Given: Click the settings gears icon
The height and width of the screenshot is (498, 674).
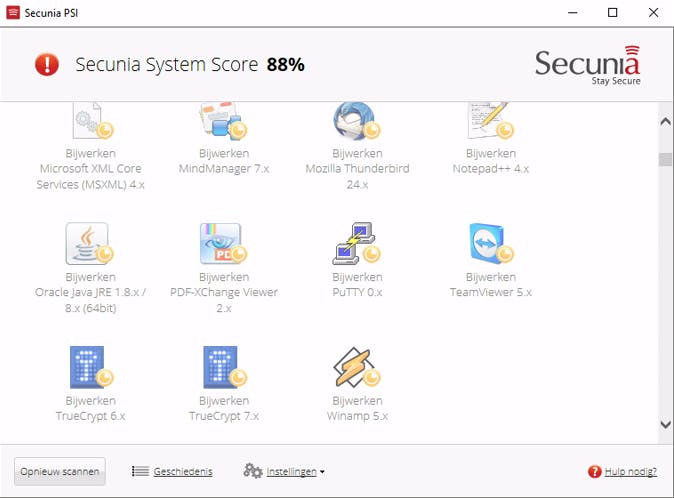Looking at the screenshot, I should tap(253, 471).
